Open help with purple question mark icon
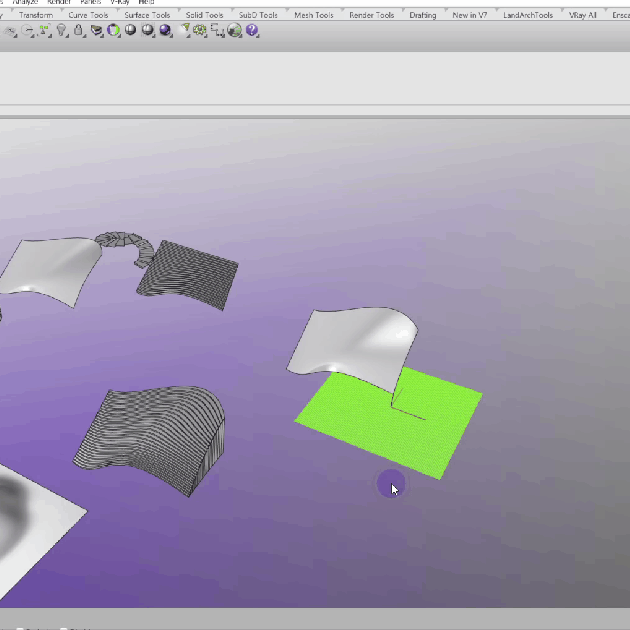Screen dimensions: 630x630 click(x=252, y=31)
